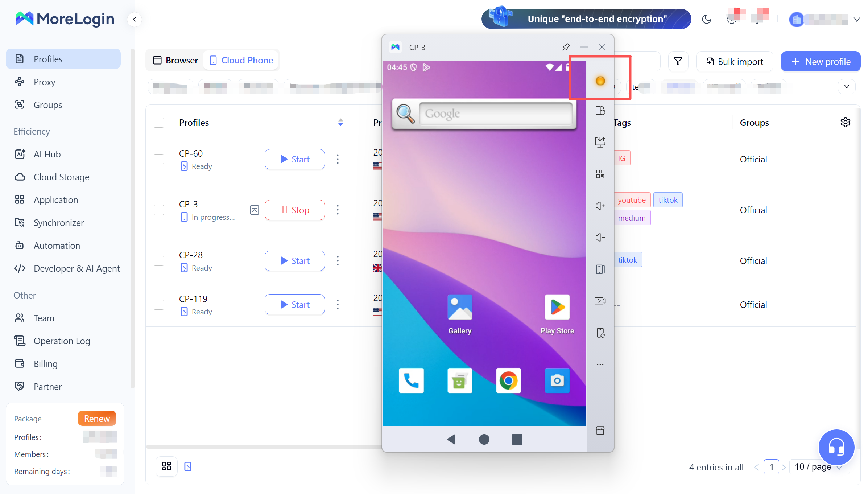Open the more options dots in CP-3 sidebar
This screenshot has width=868, height=494.
tap(600, 364)
